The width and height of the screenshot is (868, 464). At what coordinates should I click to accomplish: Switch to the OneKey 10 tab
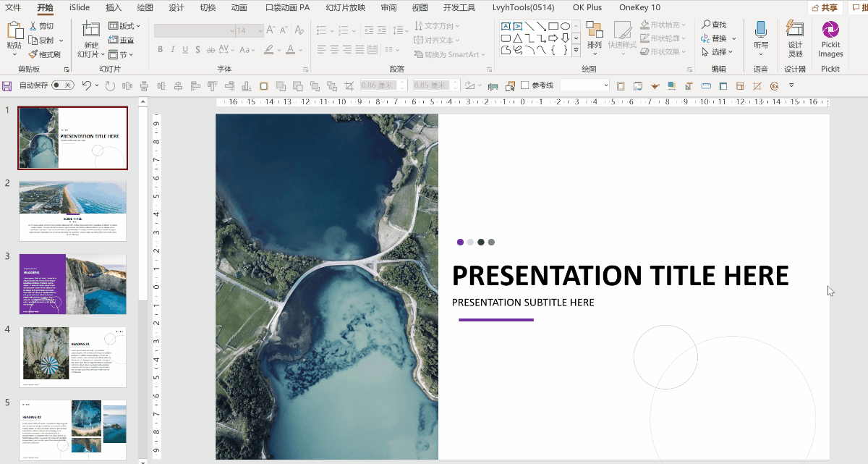tap(639, 7)
